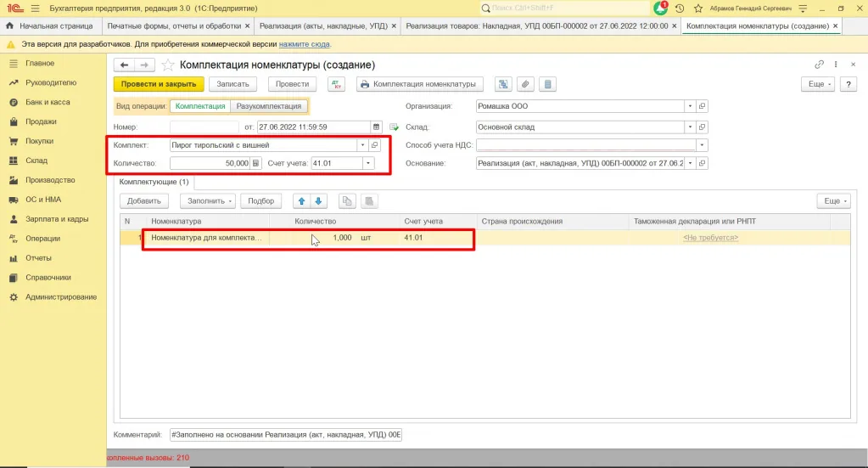This screenshot has width=868, height=468.
Task: Click the Дт/Кт postings icon button
Action: click(x=337, y=84)
